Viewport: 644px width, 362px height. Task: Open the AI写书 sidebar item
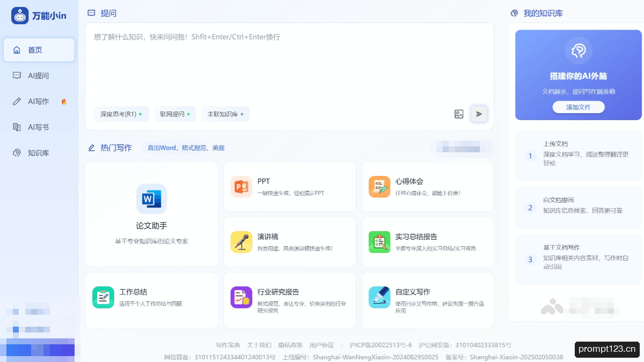(39, 127)
